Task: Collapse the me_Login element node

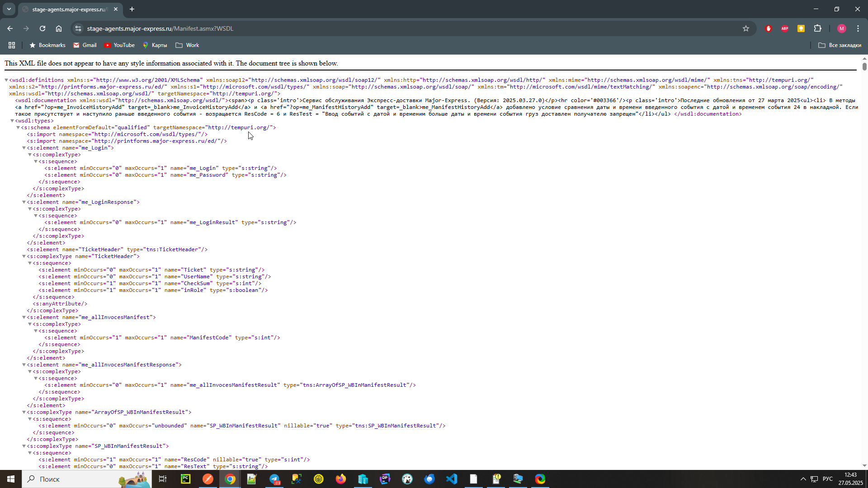Action: tap(24, 148)
